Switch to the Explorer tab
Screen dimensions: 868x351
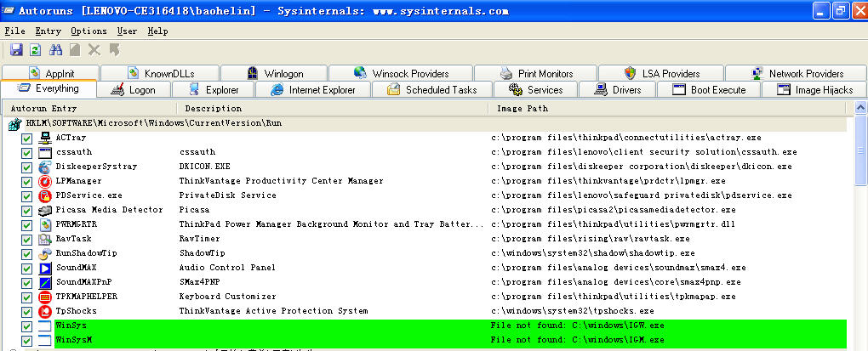click(214, 89)
